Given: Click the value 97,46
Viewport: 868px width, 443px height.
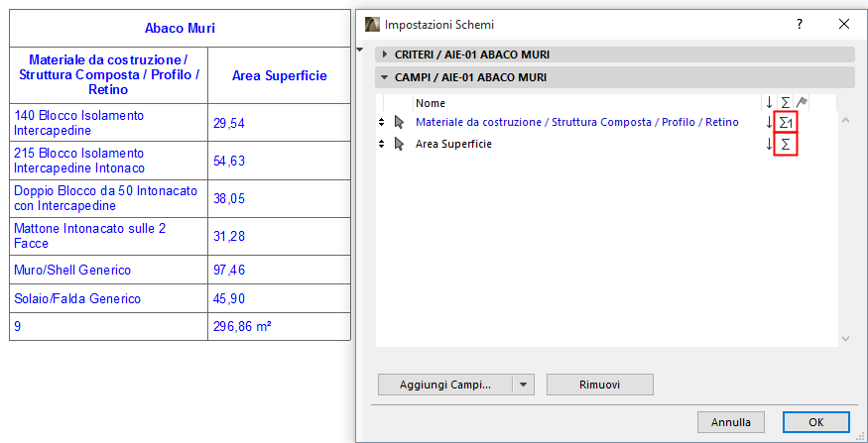Looking at the screenshot, I should click(229, 271).
